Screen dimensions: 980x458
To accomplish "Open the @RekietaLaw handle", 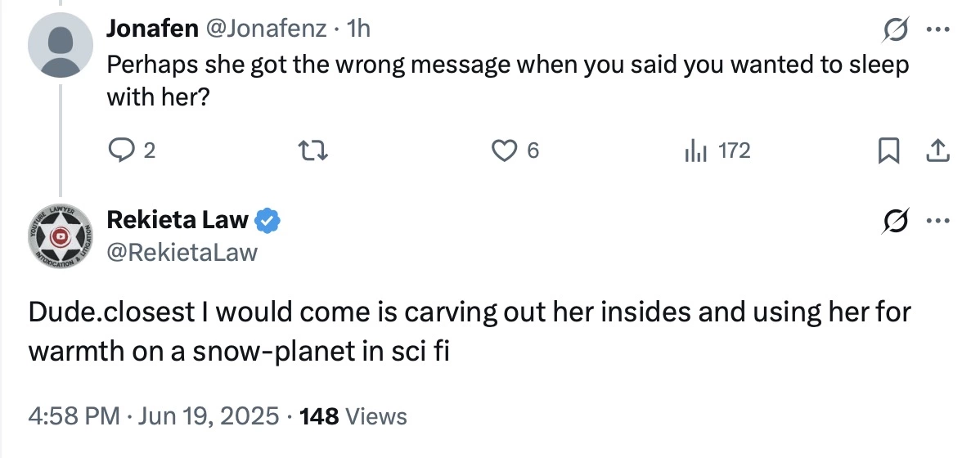I will 182,252.
